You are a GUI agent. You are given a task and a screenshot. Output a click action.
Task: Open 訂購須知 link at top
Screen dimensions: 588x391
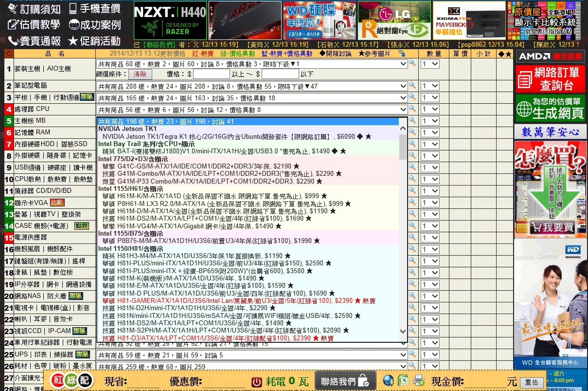(35, 9)
